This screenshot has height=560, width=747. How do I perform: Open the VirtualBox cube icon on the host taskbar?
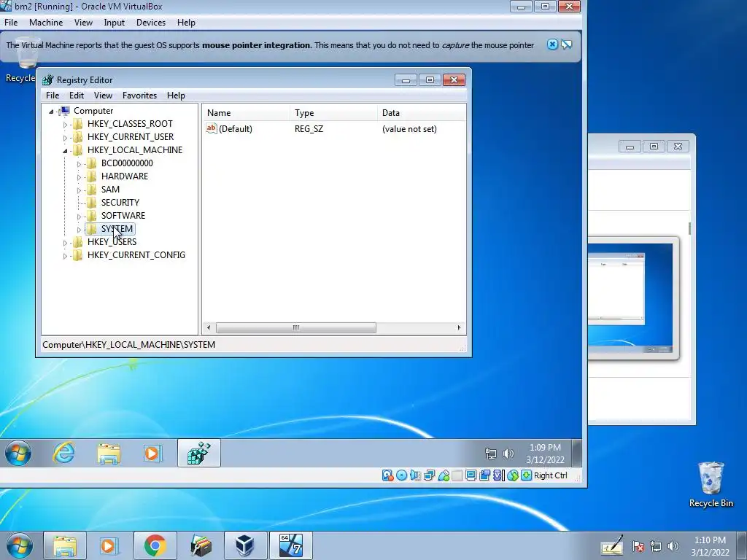[x=245, y=545]
